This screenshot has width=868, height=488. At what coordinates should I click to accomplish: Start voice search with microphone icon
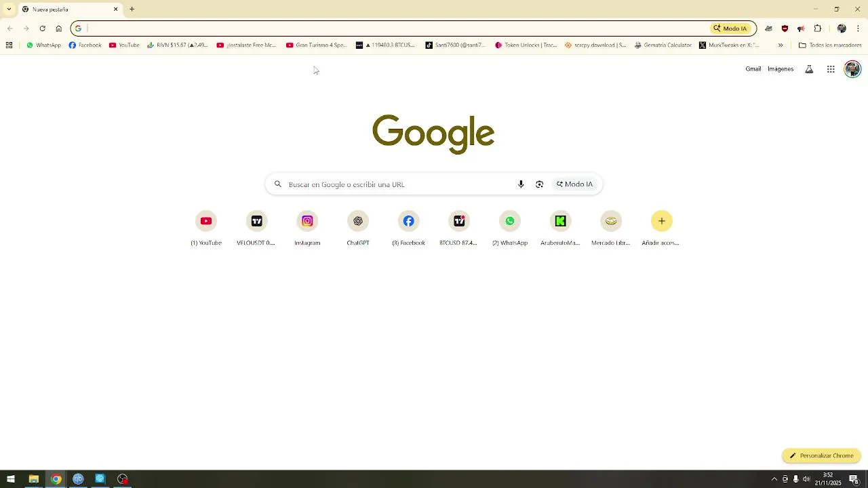[521, 184]
